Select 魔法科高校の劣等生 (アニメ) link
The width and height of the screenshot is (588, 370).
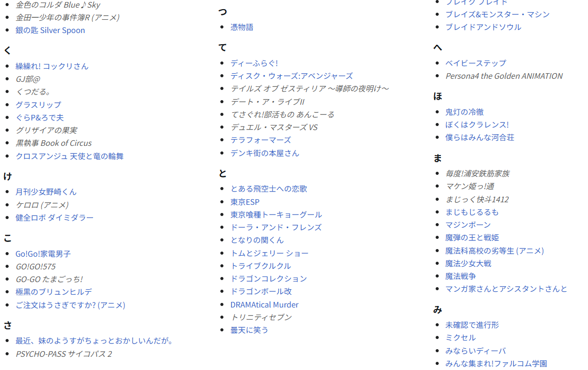click(494, 251)
